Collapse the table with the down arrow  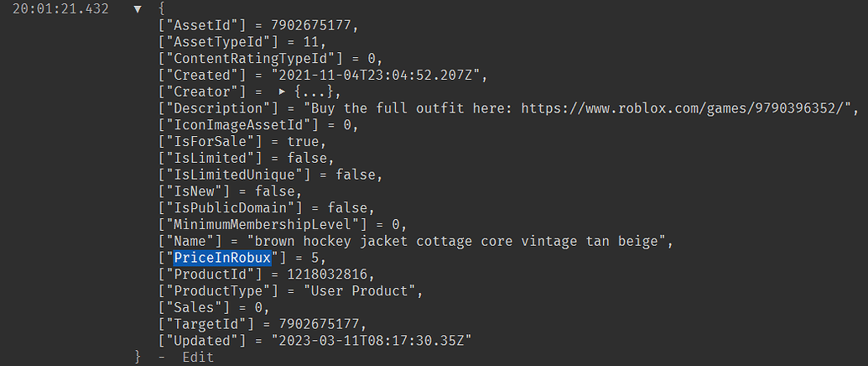click(138, 8)
